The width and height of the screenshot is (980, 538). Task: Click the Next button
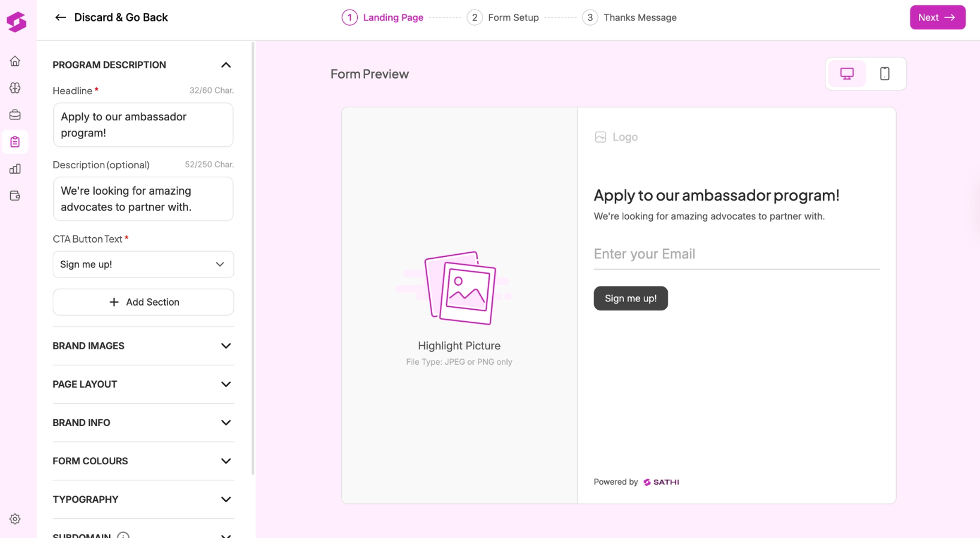coord(937,17)
